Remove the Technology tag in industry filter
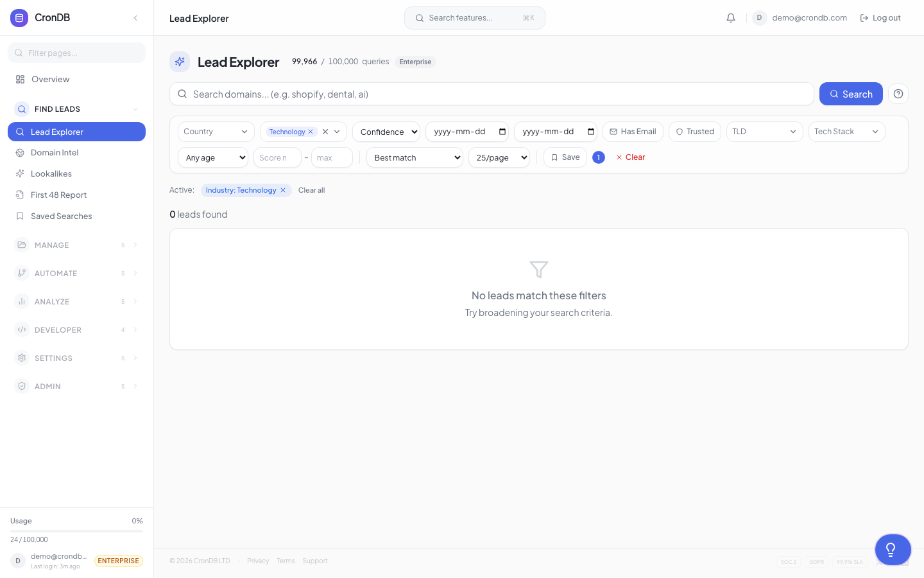The width and height of the screenshot is (924, 578). [x=311, y=132]
